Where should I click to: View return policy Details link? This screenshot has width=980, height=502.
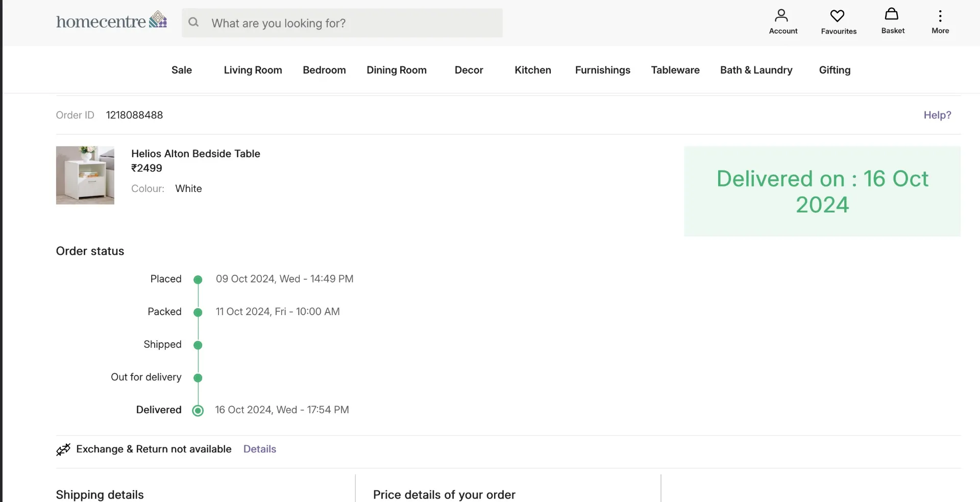point(259,449)
